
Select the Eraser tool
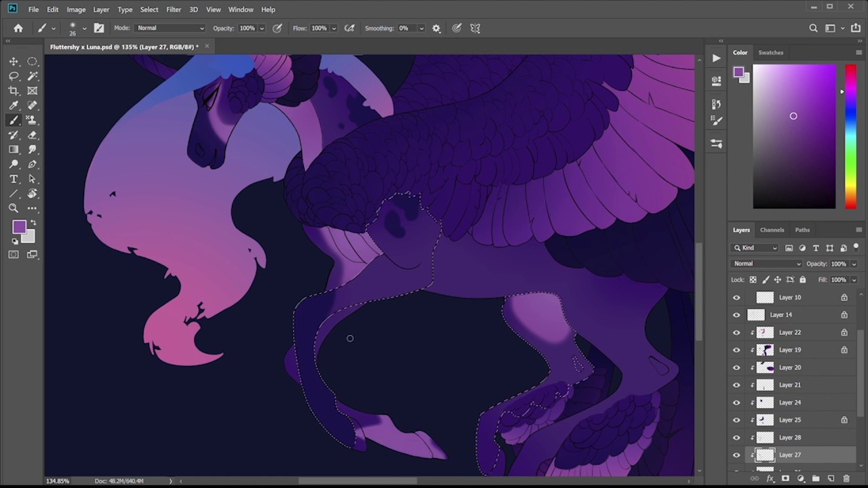tap(32, 135)
